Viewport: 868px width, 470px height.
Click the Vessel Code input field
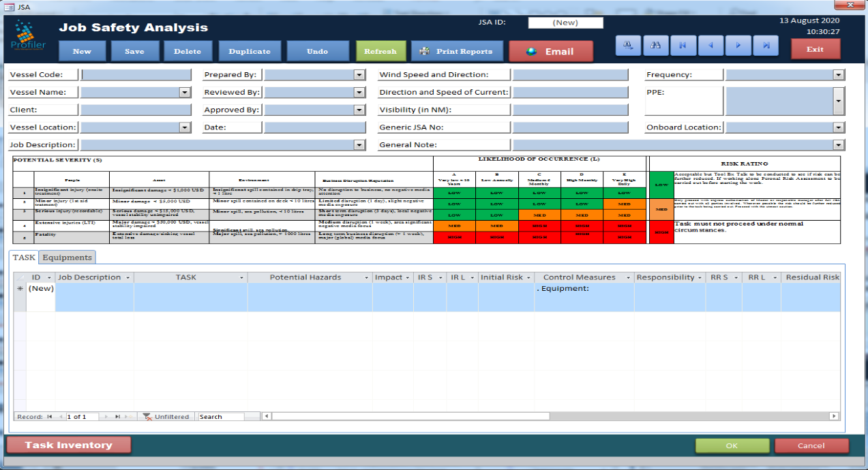click(x=136, y=75)
